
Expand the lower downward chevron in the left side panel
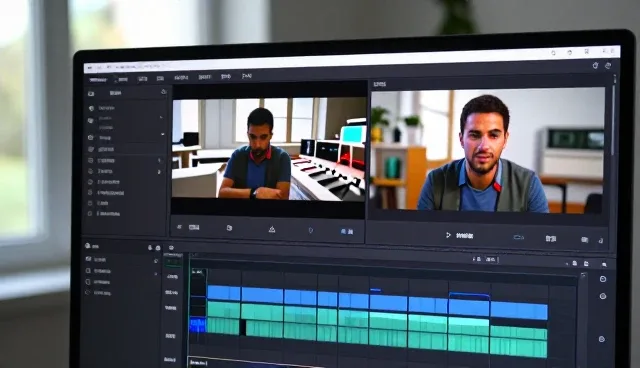coord(162,134)
